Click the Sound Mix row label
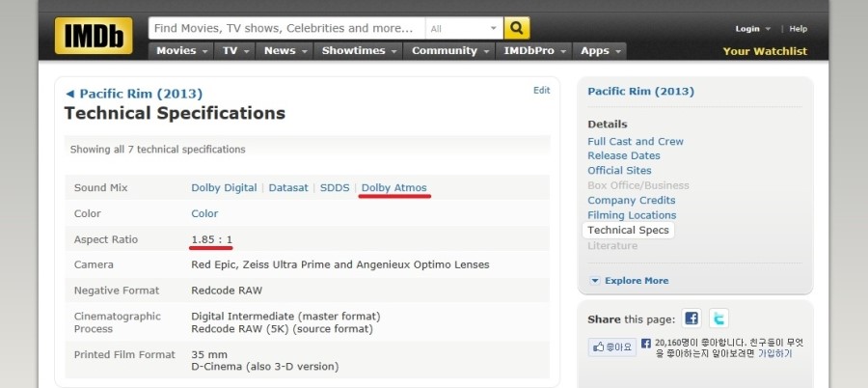The image size is (868, 388). click(100, 188)
